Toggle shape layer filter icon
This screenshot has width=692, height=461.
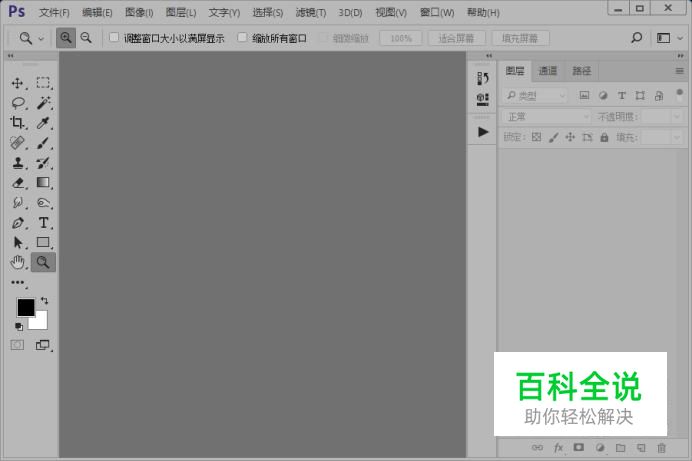point(640,95)
